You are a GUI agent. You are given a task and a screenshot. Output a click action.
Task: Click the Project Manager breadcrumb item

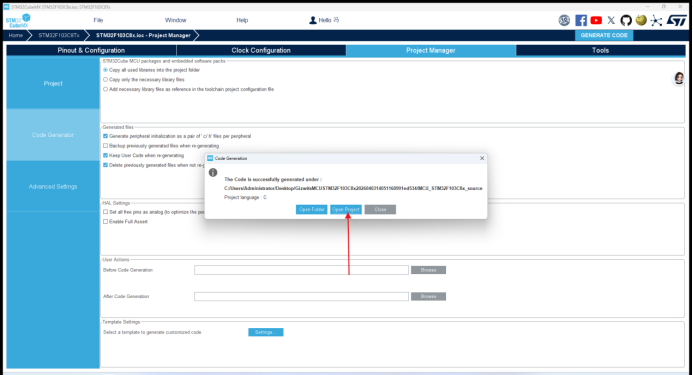(143, 35)
